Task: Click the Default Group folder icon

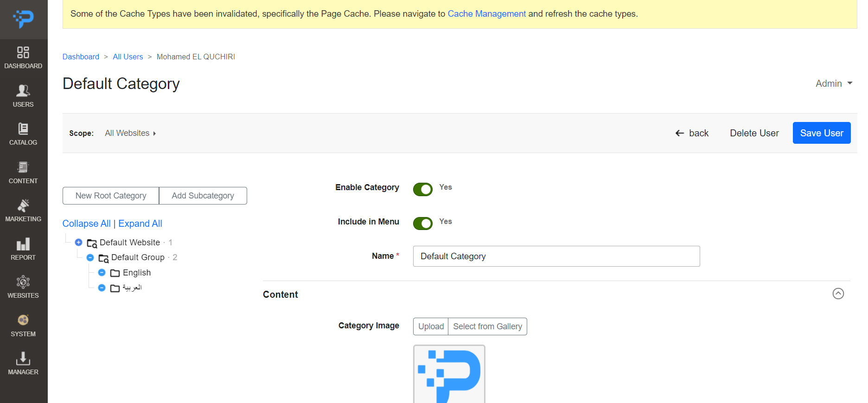Action: point(103,258)
